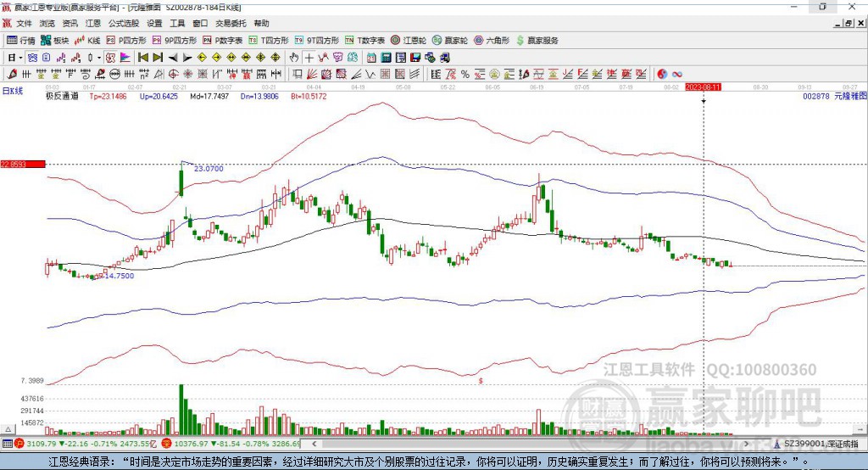Image resolution: width=868 pixels, height=470 pixels.
Task: Move chart left with black left arrow
Action: (173, 58)
